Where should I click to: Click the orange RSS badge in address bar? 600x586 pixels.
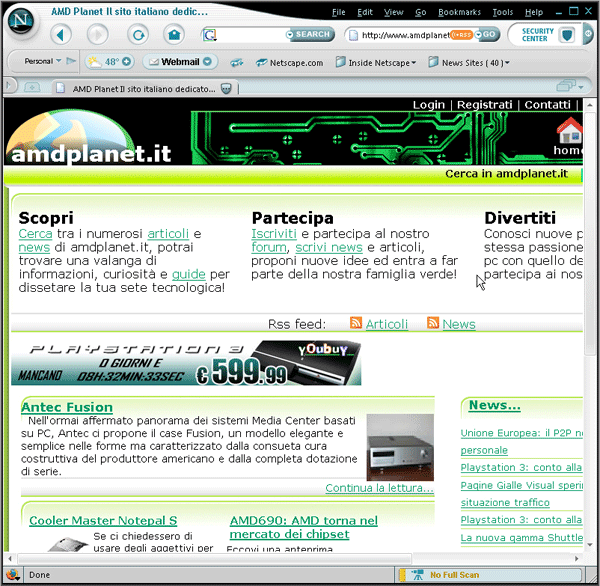[x=461, y=35]
